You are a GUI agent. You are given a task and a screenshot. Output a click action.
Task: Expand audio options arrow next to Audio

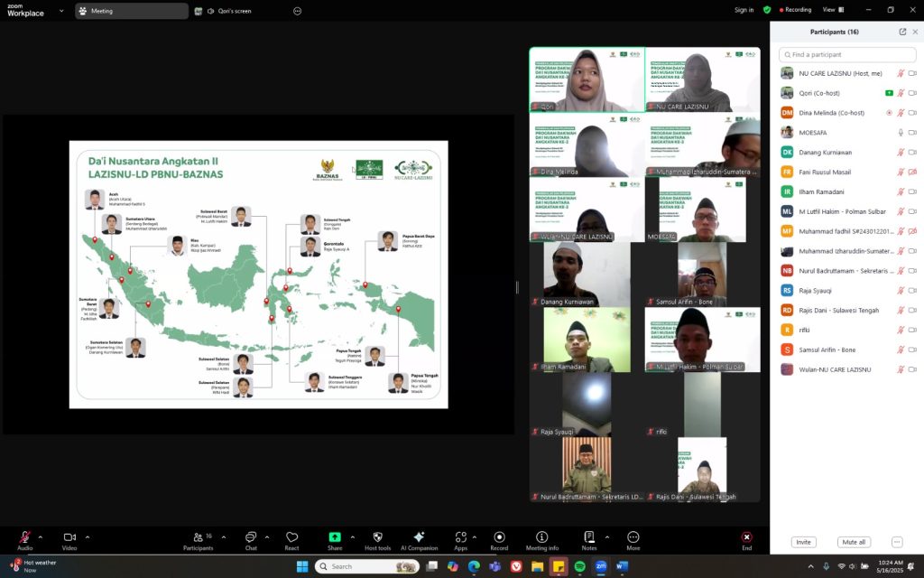[x=40, y=536]
